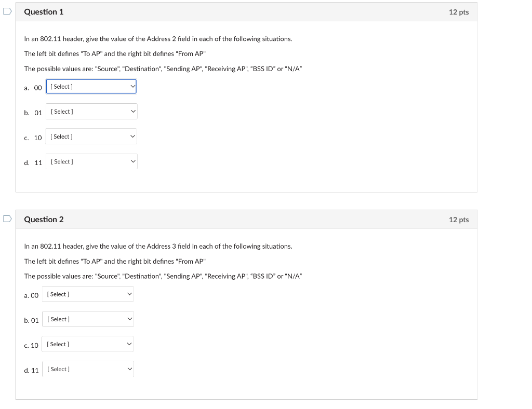Flag Question 1 using the bookmark marker icon
The width and height of the screenshot is (532, 409).
click(6, 10)
